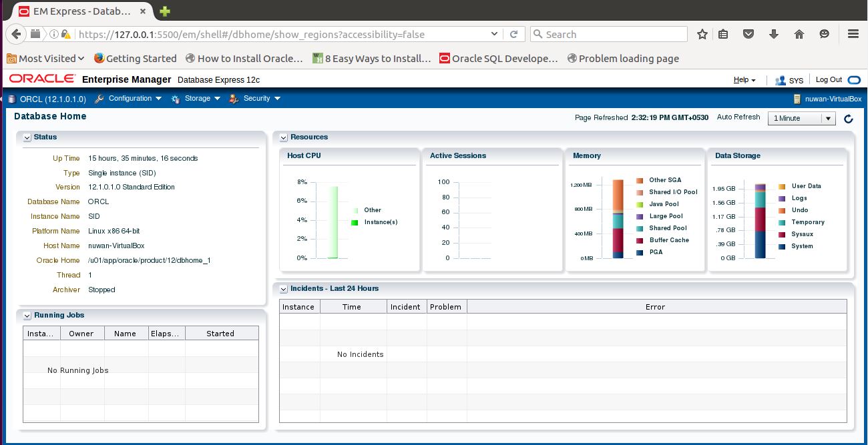Click the Oracle O icon beside Log Out
The width and height of the screenshot is (868, 445).
tap(854, 80)
